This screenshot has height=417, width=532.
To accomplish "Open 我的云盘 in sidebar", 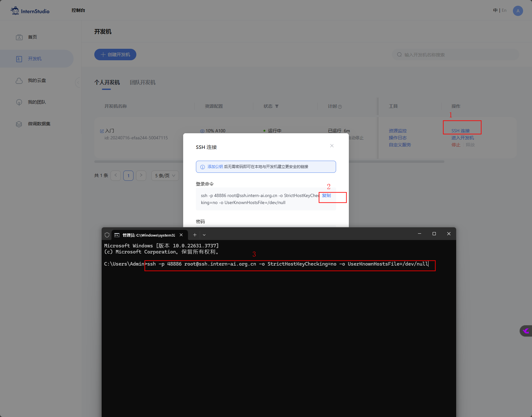I will 37,80.
